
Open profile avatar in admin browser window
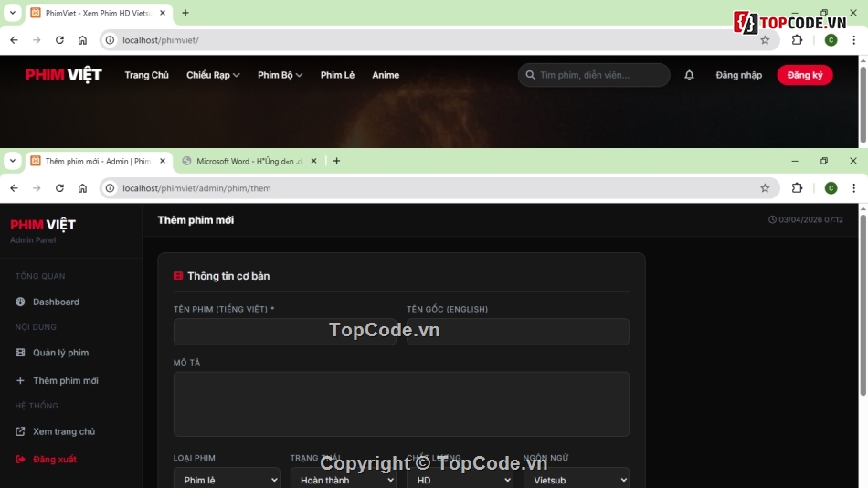[x=831, y=188]
